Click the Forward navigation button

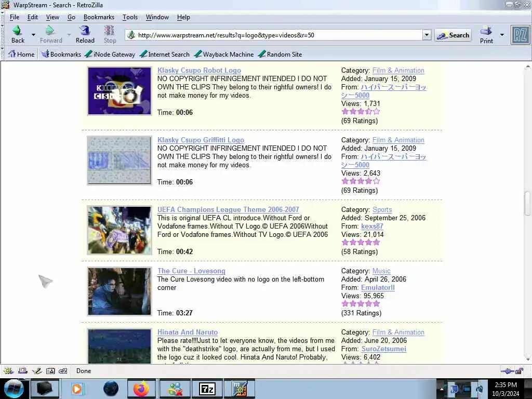point(51,35)
